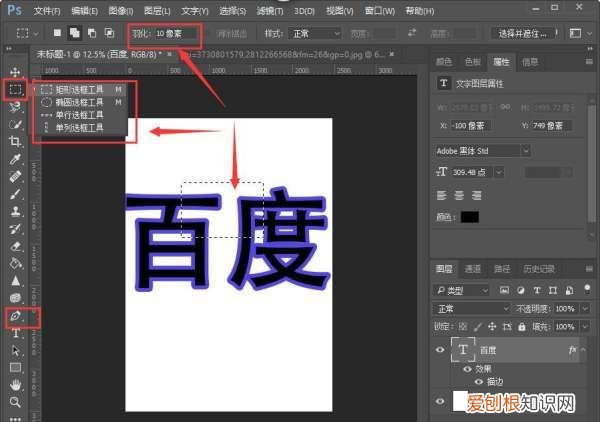The width and height of the screenshot is (600, 422).
Task: Toggle the lock transparent pixels icon
Action: click(463, 327)
